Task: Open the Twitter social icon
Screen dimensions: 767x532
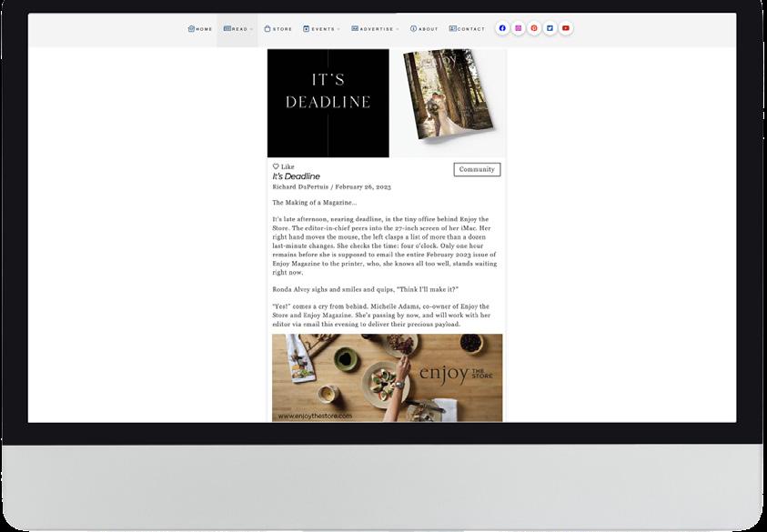Action: pyautogui.click(x=550, y=28)
